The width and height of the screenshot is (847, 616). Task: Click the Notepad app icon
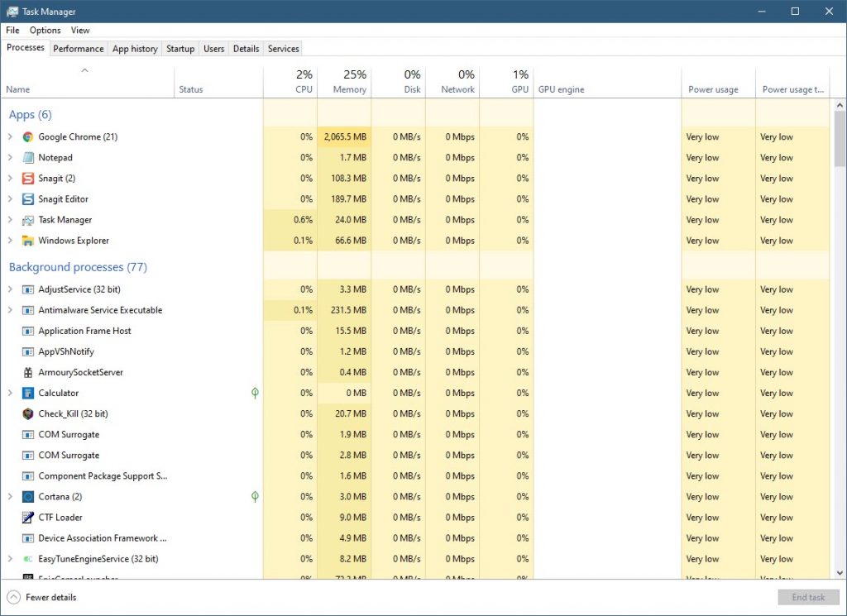(x=28, y=158)
